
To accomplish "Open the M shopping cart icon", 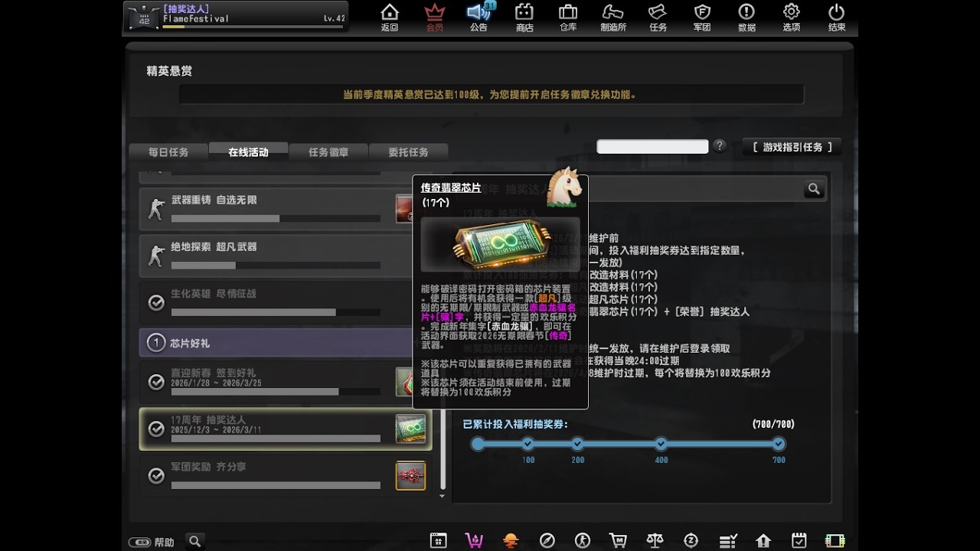I will pyautogui.click(x=619, y=540).
